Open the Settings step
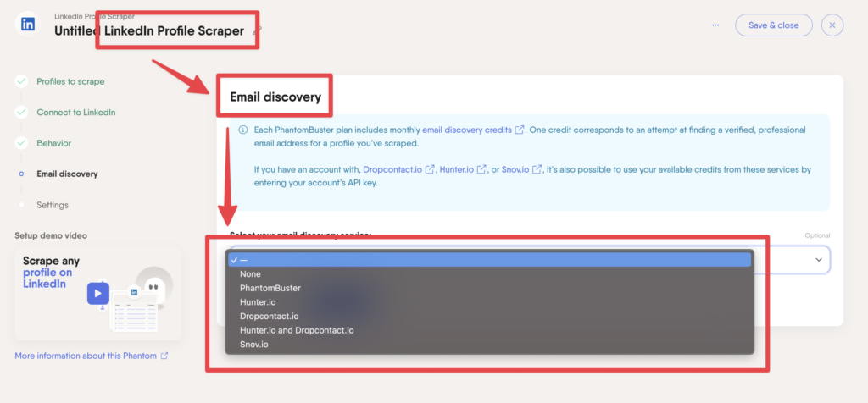 pyautogui.click(x=53, y=205)
